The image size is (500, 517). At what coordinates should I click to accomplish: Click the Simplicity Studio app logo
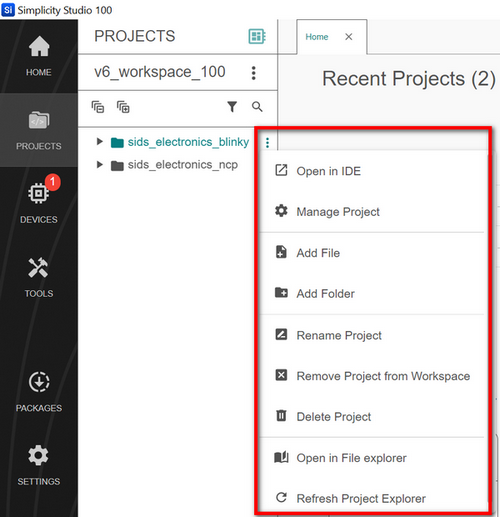click(x=8, y=10)
